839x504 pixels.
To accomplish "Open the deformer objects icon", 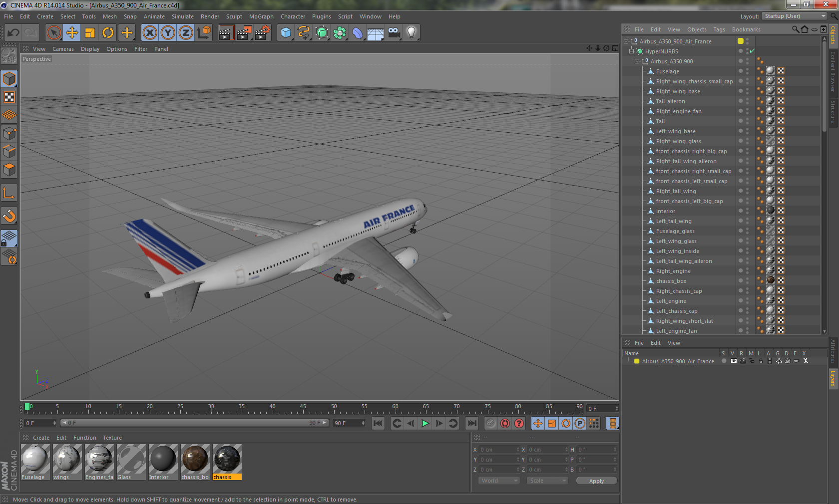I will tap(358, 33).
